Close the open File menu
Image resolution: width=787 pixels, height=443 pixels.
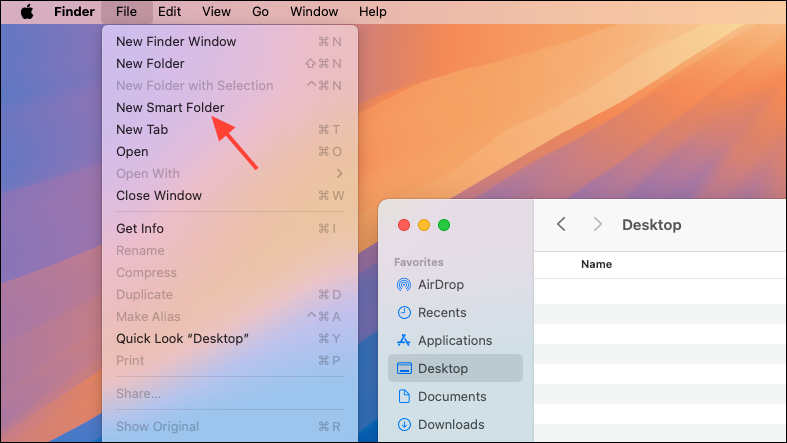(126, 12)
